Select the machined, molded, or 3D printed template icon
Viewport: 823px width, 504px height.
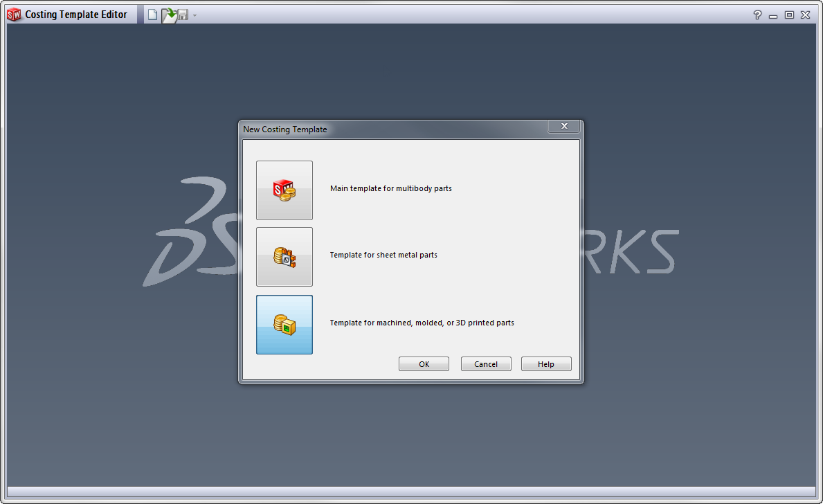coord(284,325)
